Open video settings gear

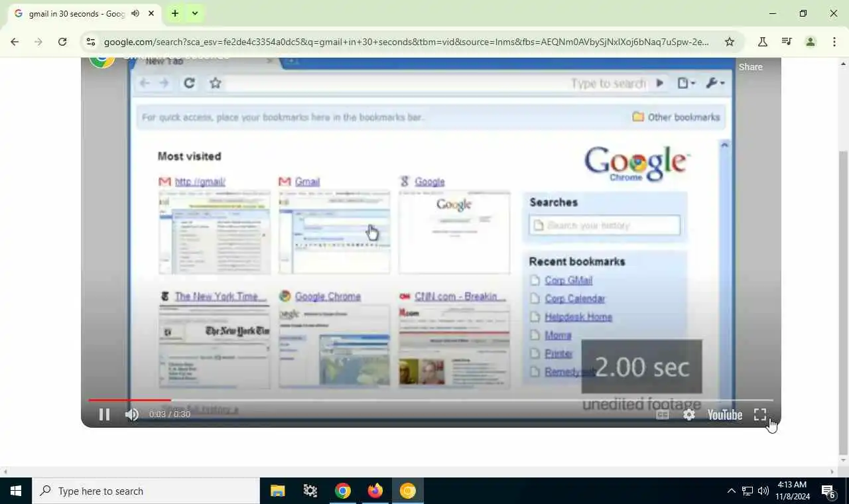(689, 414)
